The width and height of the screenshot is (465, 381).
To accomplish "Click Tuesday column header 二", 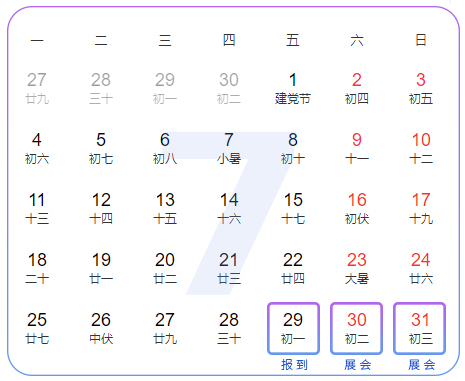I will pos(101,40).
